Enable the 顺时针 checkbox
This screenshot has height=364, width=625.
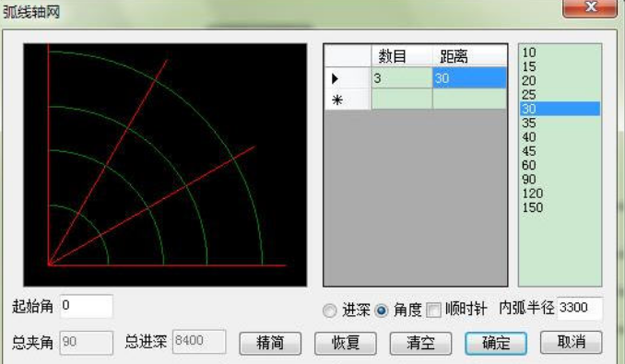(x=433, y=310)
